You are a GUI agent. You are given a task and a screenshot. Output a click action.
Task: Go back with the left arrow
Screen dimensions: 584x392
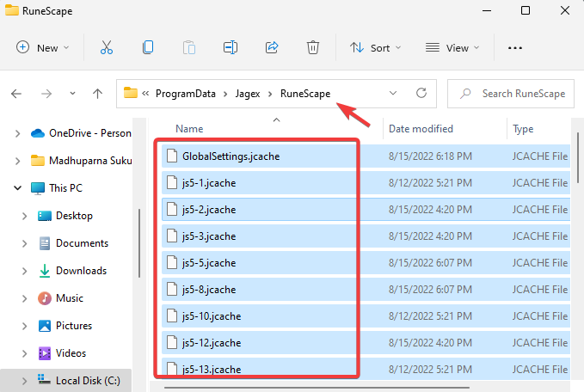(x=16, y=94)
